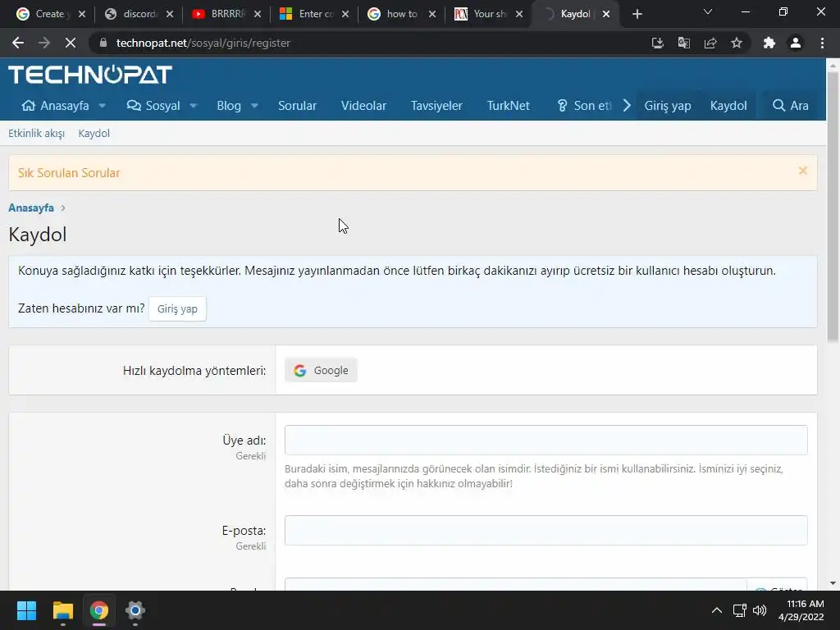
Task: Click the Giriş yap button beside 'Zaten hesabınız var mı?'
Action: 177,309
